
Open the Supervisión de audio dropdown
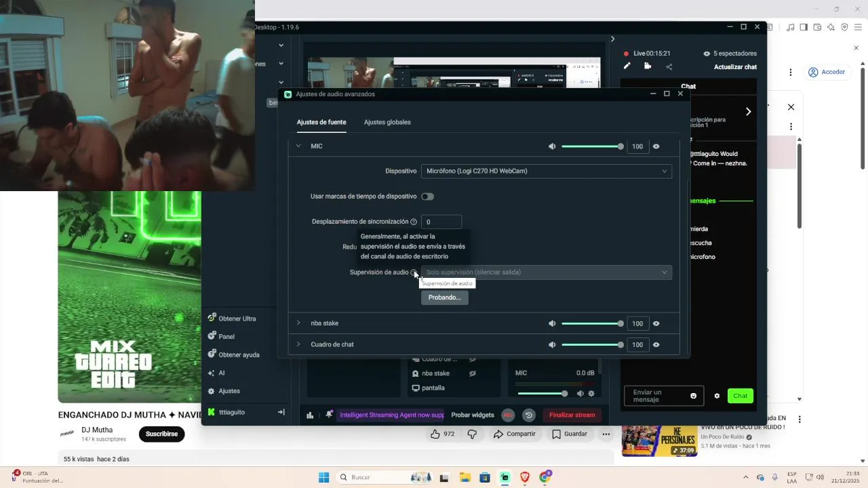click(547, 272)
